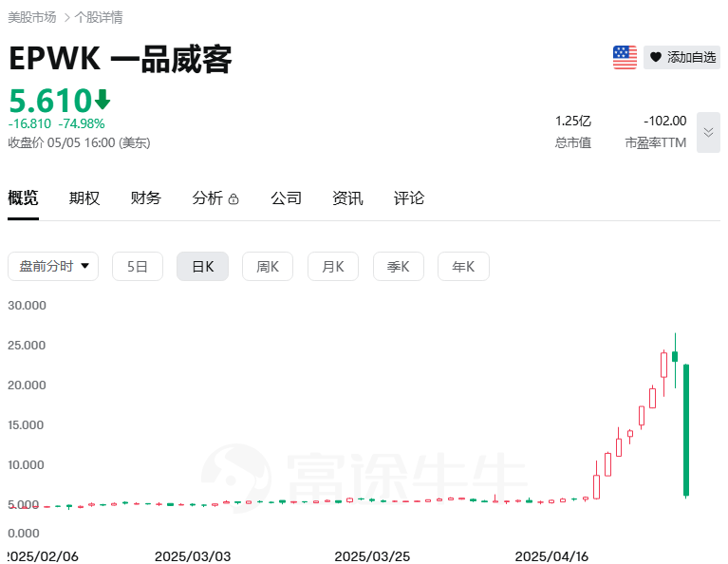Click the lock icon beside 分析
Viewport: 728px width, 564px height.
click(233, 198)
